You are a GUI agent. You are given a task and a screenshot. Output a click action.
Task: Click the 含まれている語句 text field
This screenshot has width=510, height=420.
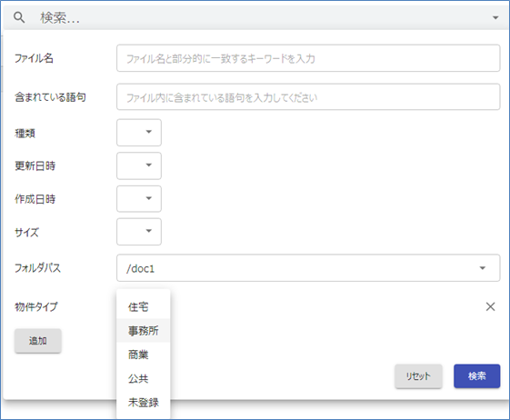pyautogui.click(x=308, y=97)
